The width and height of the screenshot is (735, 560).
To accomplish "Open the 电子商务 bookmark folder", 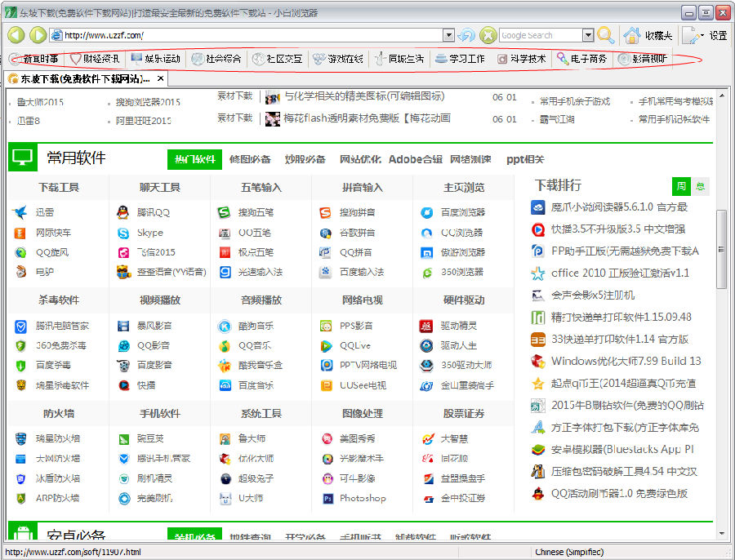I will click(582, 59).
